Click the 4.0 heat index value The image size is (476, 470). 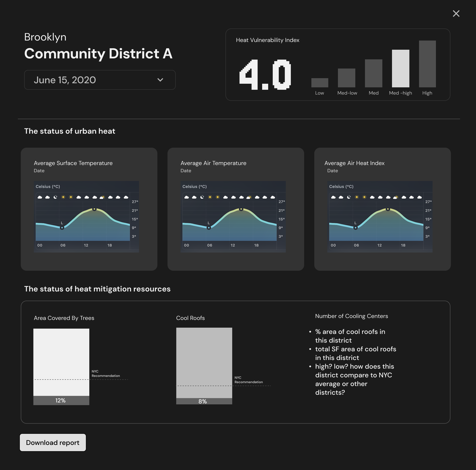(x=265, y=75)
